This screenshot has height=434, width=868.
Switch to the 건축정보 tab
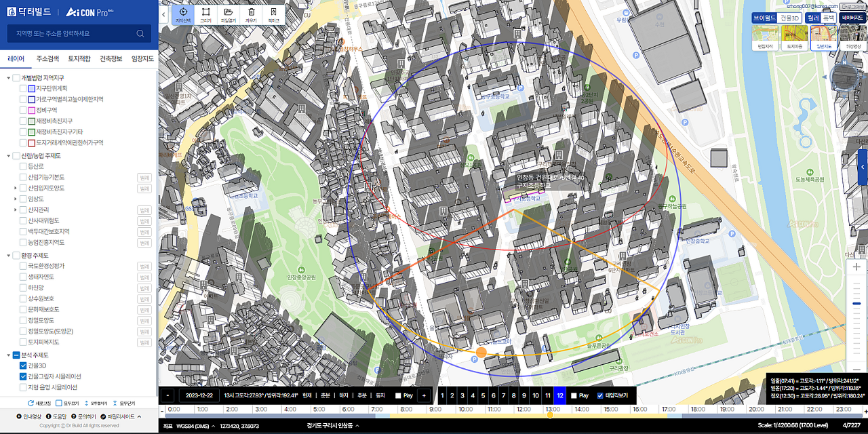pos(111,59)
